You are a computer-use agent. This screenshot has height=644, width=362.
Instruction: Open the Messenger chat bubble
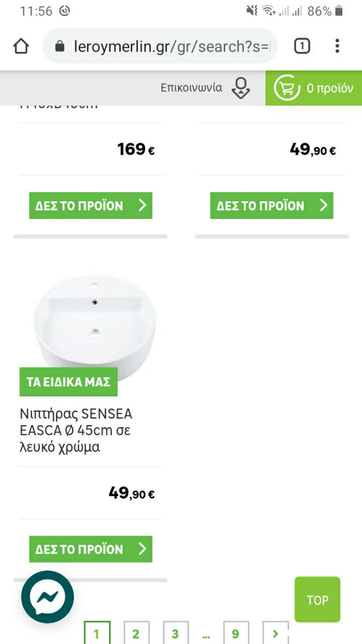pos(48,597)
